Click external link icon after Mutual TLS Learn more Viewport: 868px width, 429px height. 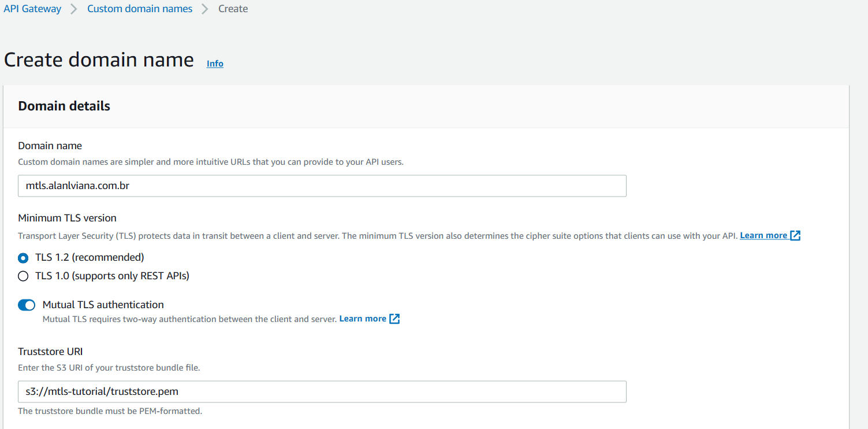tap(394, 319)
